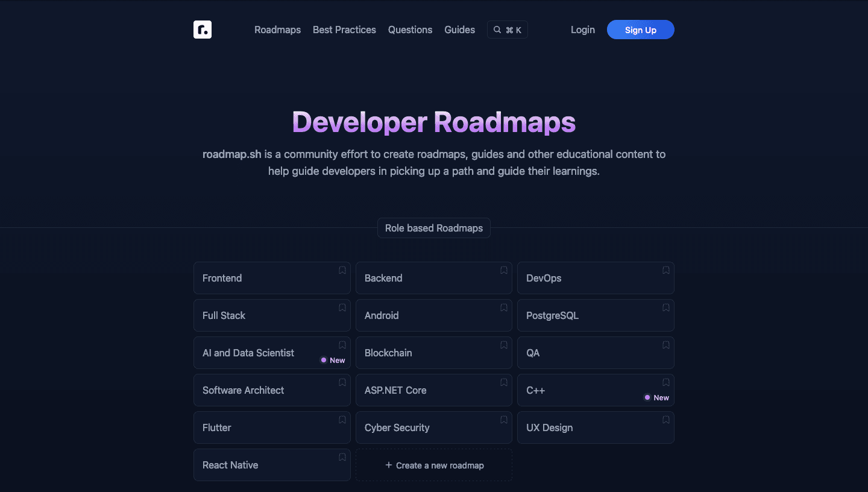The height and width of the screenshot is (492, 868).
Task: Bookmark the ASP.NET Core roadmap
Action: tap(504, 382)
